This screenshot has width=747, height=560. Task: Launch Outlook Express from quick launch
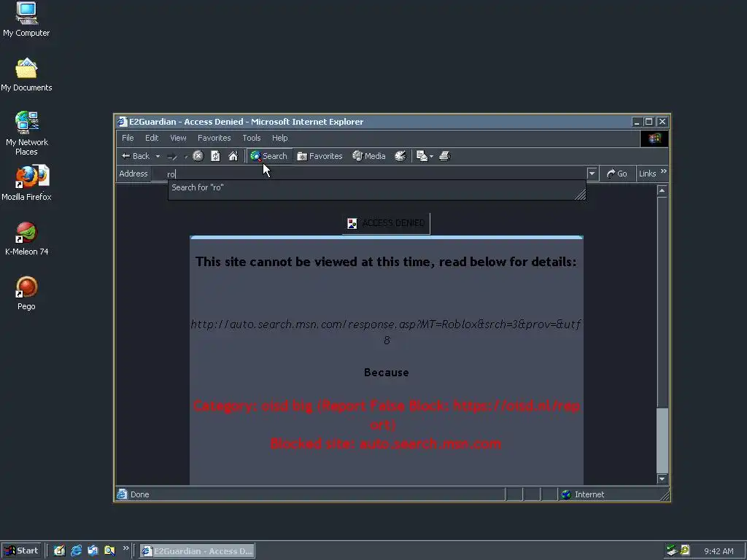93,551
